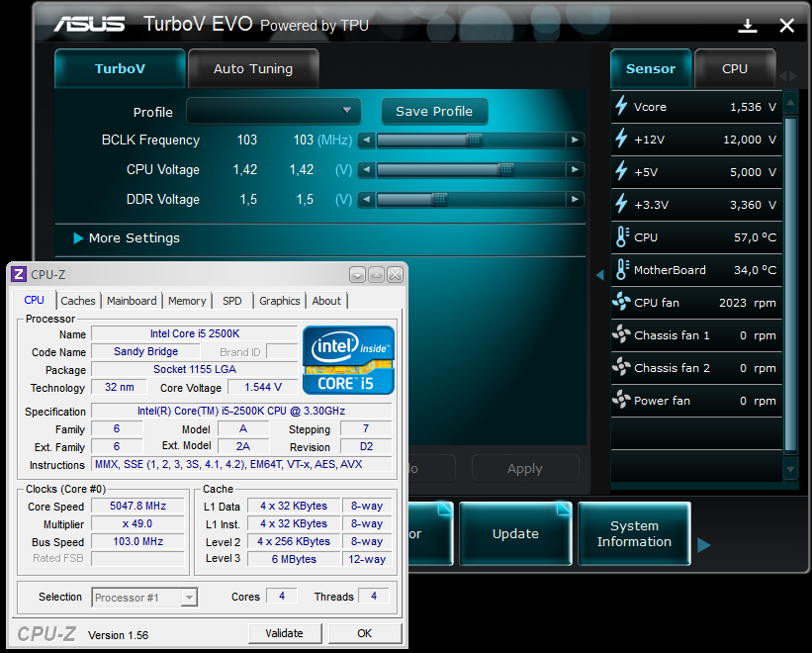
Task: Click the tab scroll arrows beside the CPU tab
Action: point(787,76)
